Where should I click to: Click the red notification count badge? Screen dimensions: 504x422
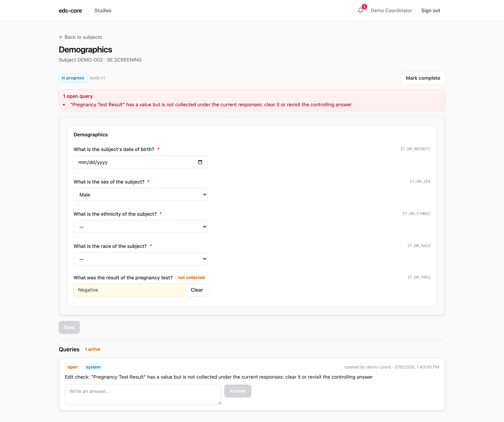[x=364, y=7]
